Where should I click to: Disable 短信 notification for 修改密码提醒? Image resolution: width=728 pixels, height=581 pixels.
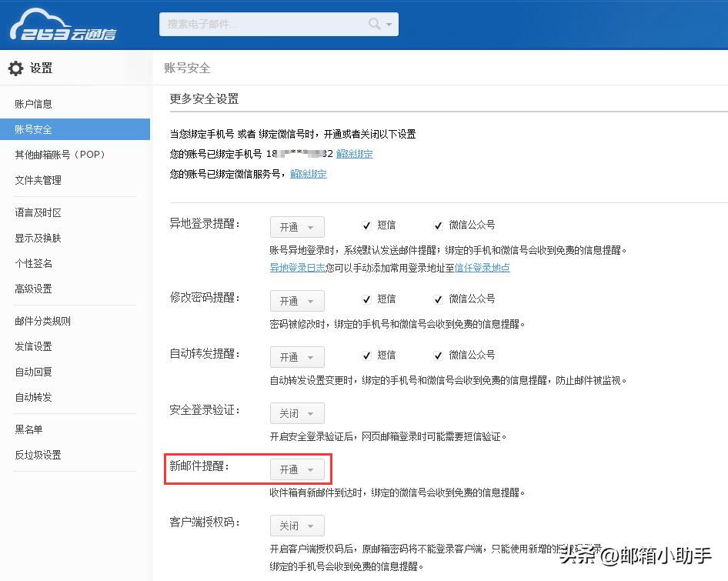click(367, 299)
